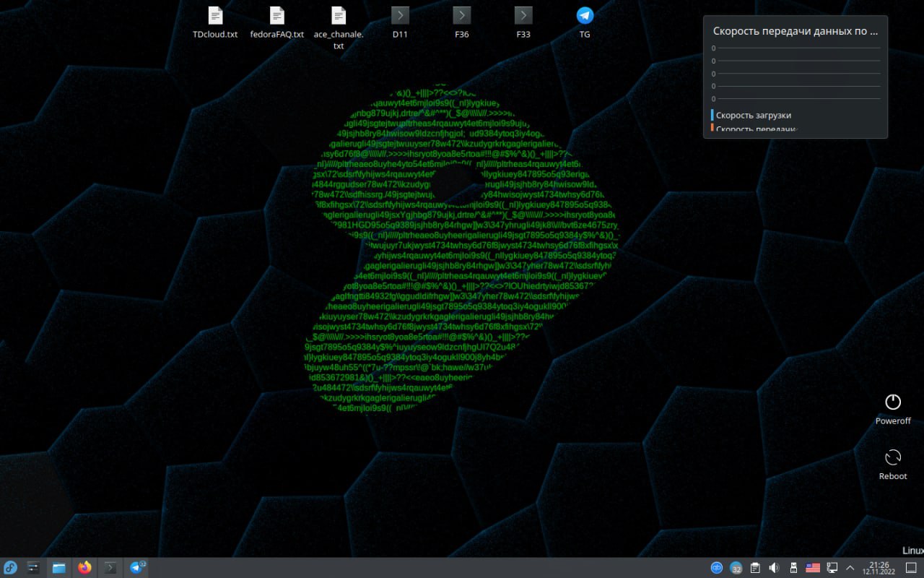Open the terminal from the taskbar

(110, 568)
